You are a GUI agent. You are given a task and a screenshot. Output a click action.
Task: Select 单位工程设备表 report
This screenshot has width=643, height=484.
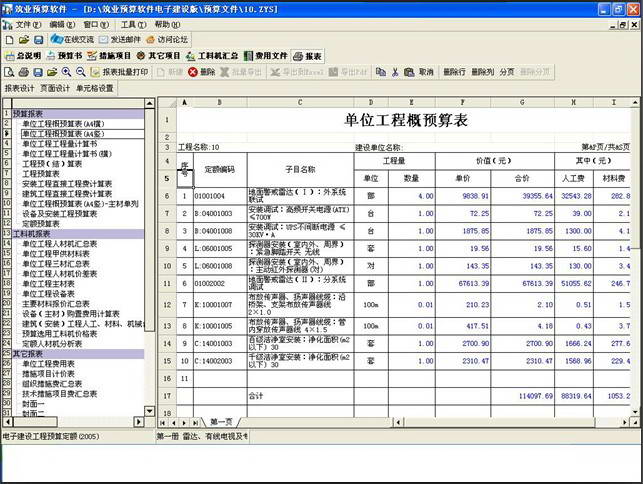click(48, 294)
